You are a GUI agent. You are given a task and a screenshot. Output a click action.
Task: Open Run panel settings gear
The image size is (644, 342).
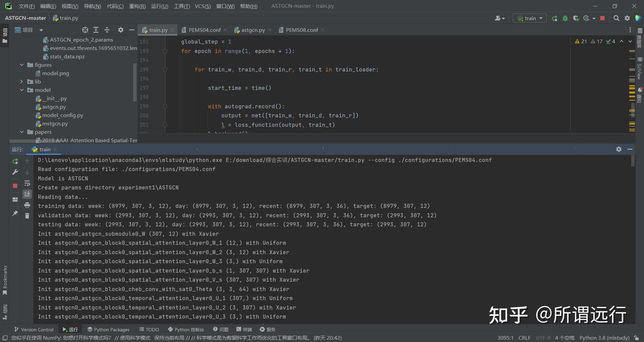tap(619, 150)
